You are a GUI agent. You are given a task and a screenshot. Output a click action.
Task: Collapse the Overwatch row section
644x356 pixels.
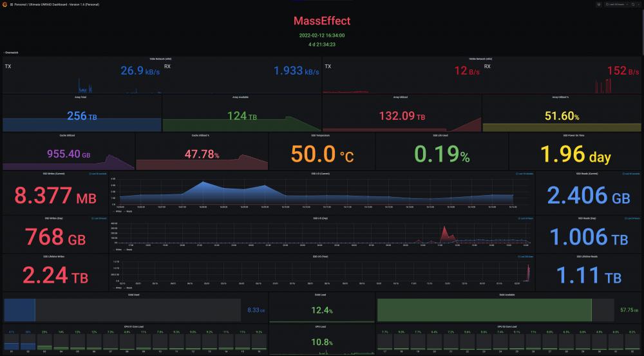tap(12, 53)
